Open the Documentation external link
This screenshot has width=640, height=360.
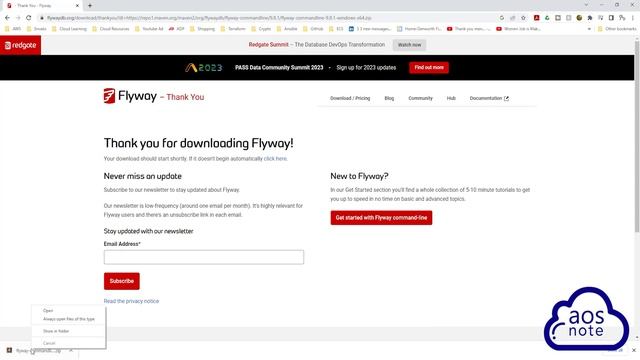(x=489, y=98)
